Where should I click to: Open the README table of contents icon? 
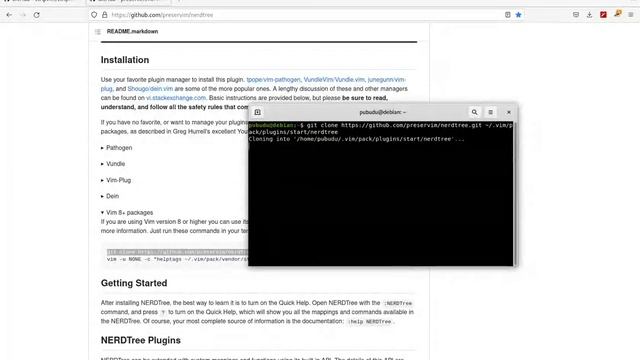98,31
